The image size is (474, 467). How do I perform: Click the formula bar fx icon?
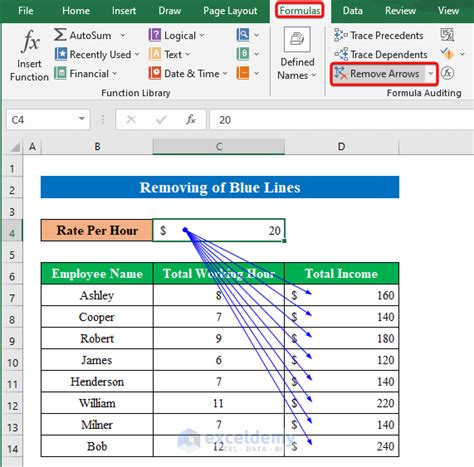pyautogui.click(x=191, y=119)
